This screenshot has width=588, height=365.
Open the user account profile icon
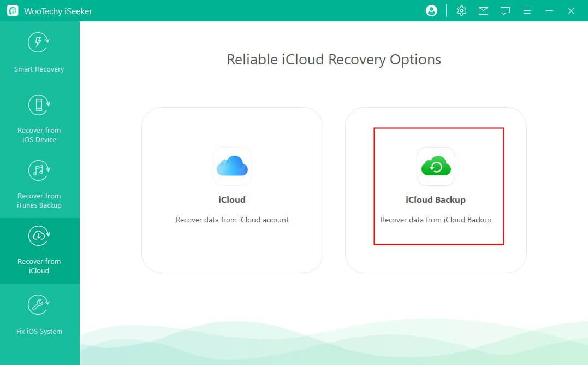click(x=431, y=10)
